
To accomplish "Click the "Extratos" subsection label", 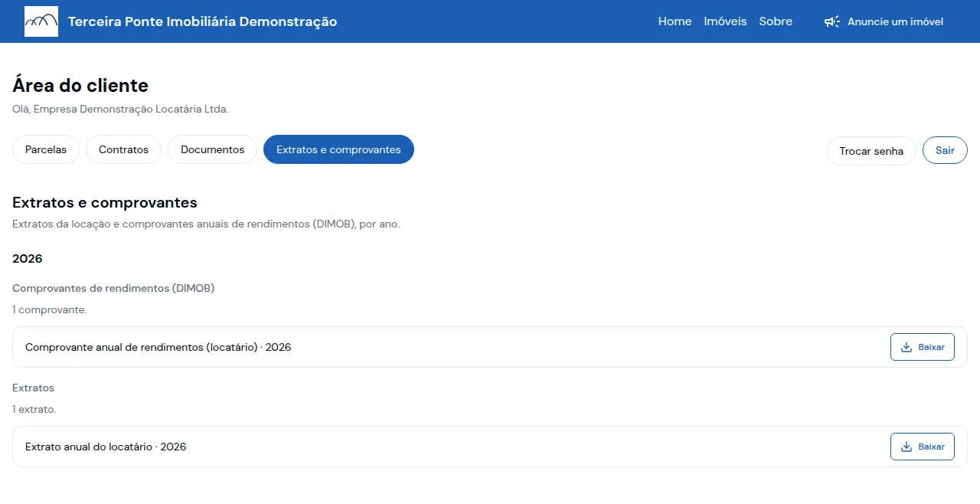I will pyautogui.click(x=34, y=388).
